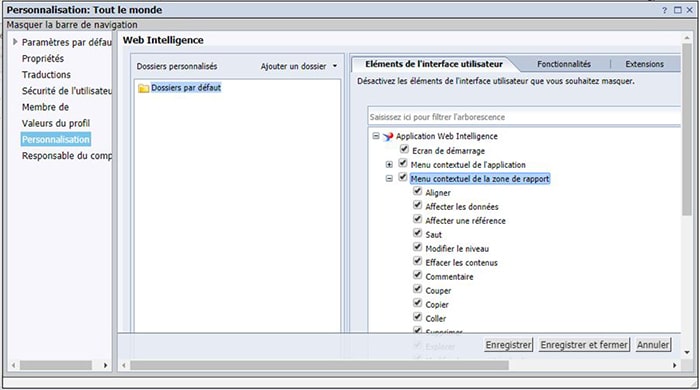Toggle Ecran de démarrage checkbox
The width and height of the screenshot is (700, 390).
click(x=404, y=149)
